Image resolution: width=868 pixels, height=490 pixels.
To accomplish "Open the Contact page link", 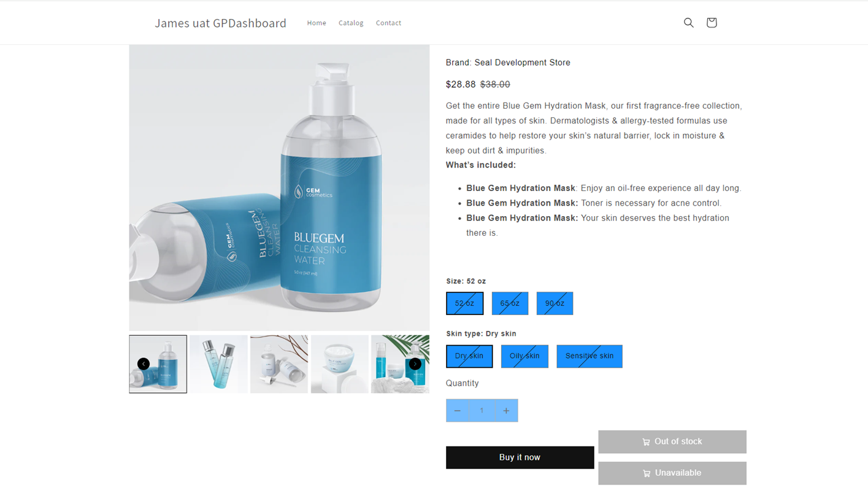I will coord(388,23).
